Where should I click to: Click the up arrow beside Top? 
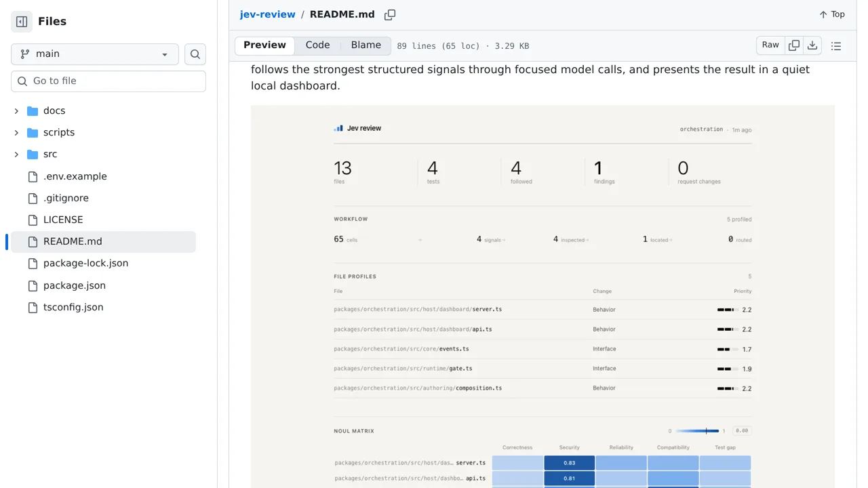point(823,14)
